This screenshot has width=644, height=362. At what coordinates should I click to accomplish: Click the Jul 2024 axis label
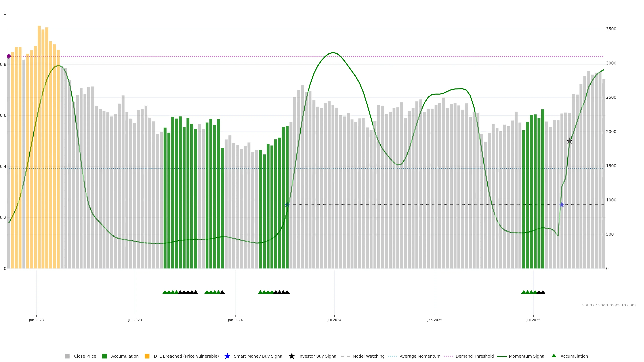(334, 320)
